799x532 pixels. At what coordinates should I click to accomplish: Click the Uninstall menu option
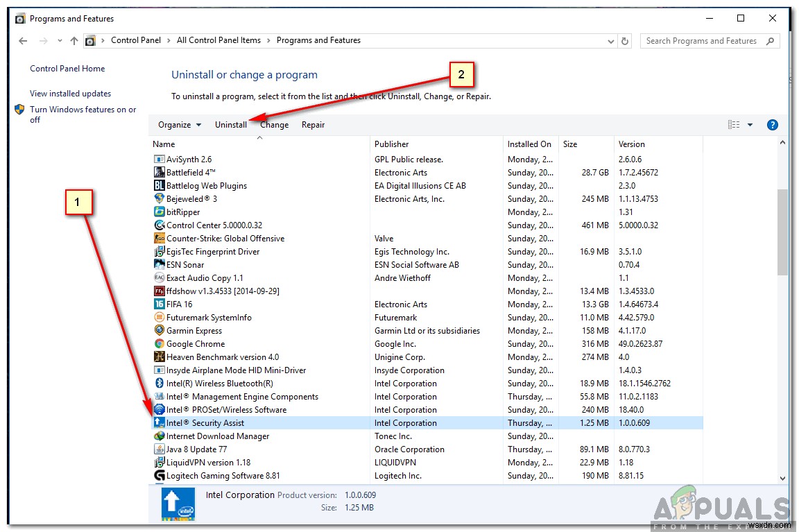(231, 124)
